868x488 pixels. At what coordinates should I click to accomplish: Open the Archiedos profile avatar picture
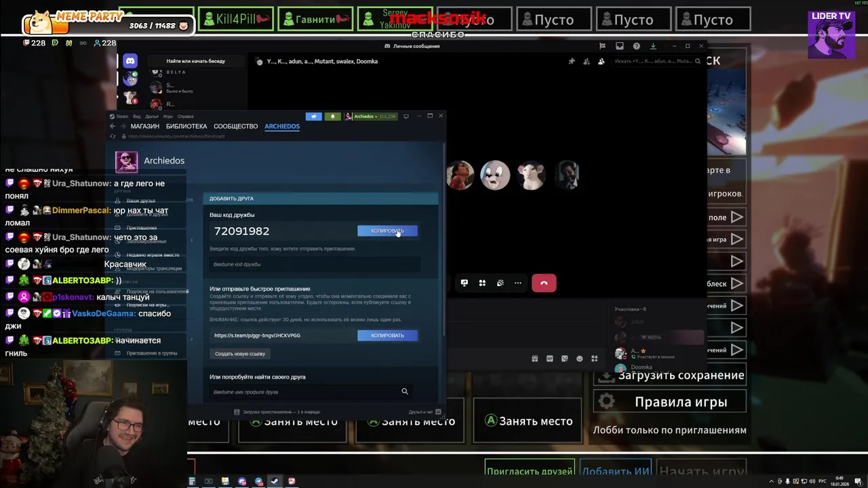pyautogui.click(x=126, y=161)
